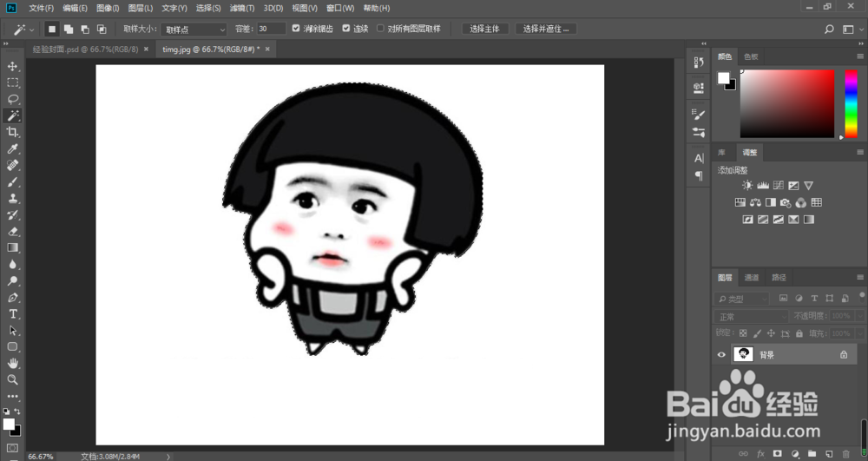868x461 pixels.
Task: Add a Photo Filter adjustment
Action: pyautogui.click(x=786, y=202)
